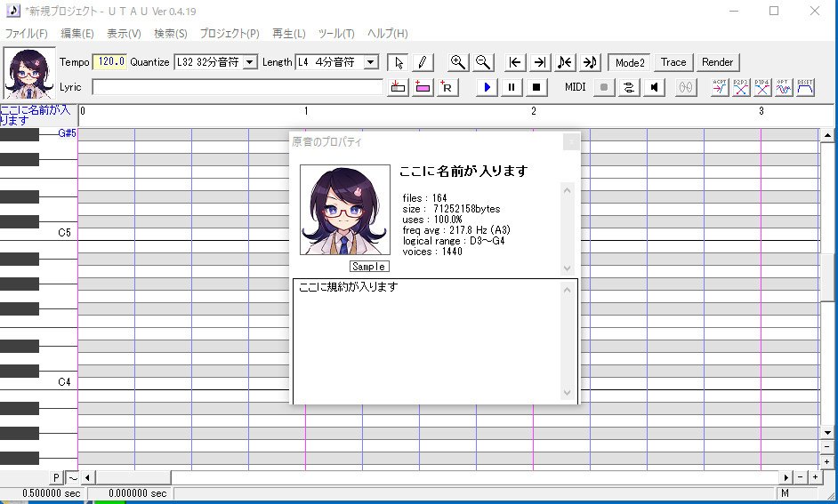This screenshot has width=838, height=504.
Task: Click the zoom out magnifier
Action: (x=482, y=62)
